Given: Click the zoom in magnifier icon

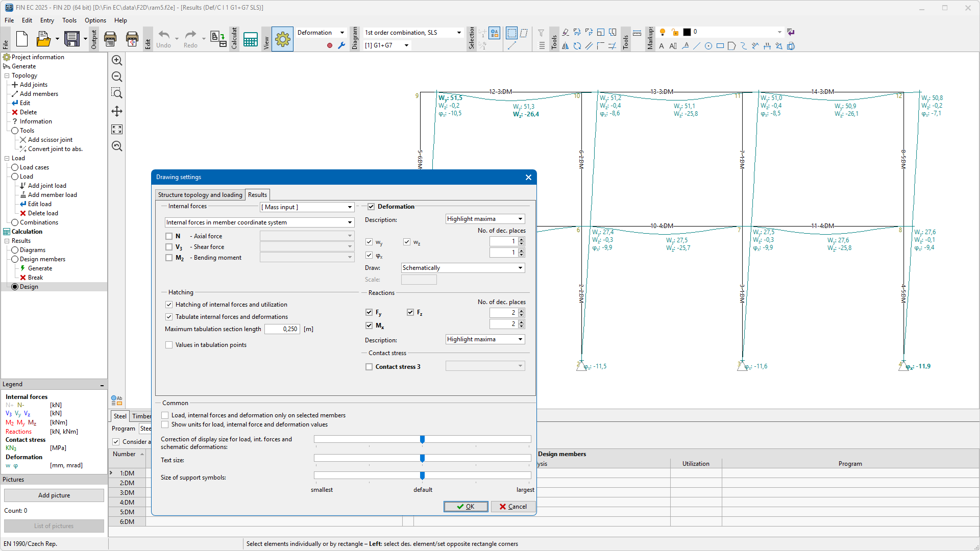Looking at the screenshot, I should point(117,60).
